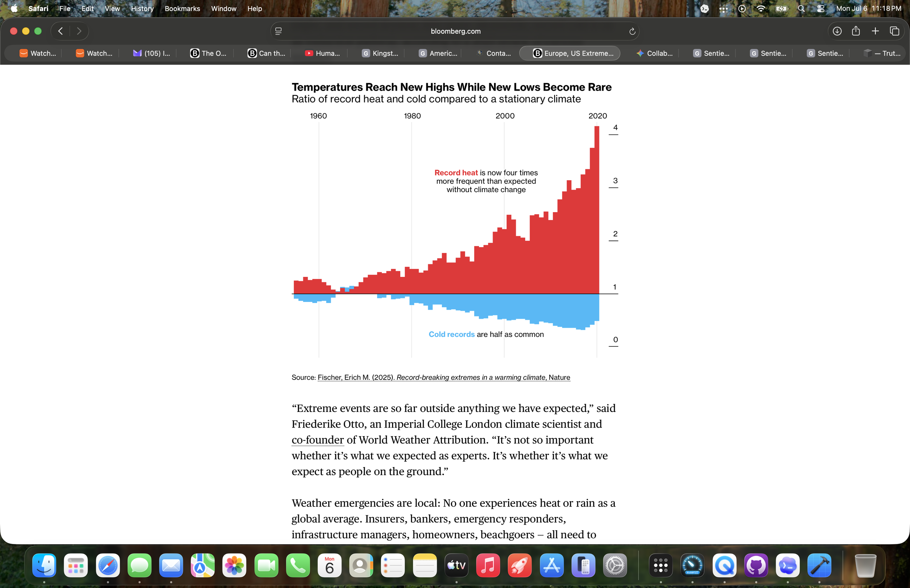Open GitHub Desktop from the Dock

point(756,565)
